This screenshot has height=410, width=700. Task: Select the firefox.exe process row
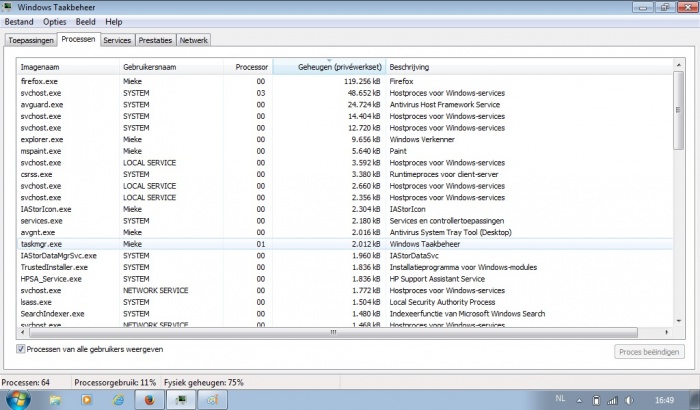pyautogui.click(x=345, y=81)
